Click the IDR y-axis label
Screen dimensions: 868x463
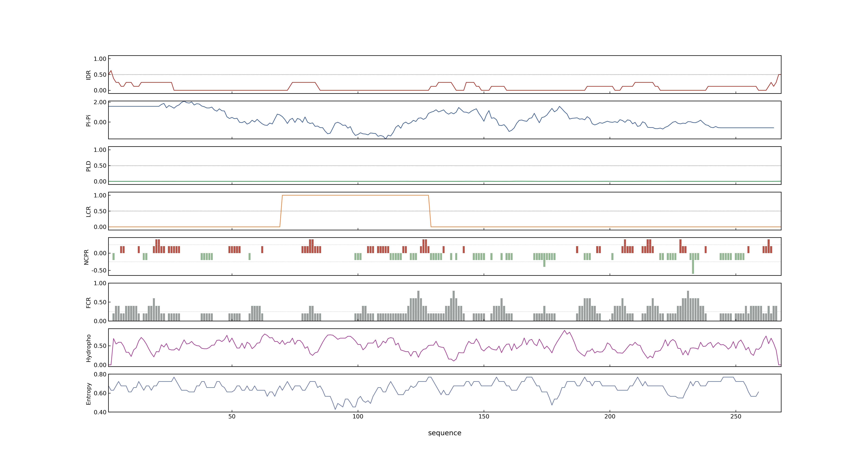pos(88,75)
